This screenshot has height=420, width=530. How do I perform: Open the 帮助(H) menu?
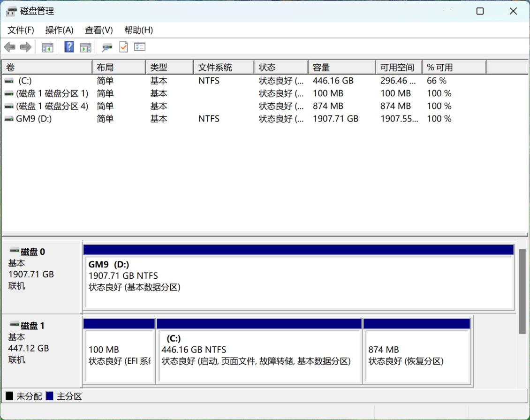pyautogui.click(x=138, y=30)
